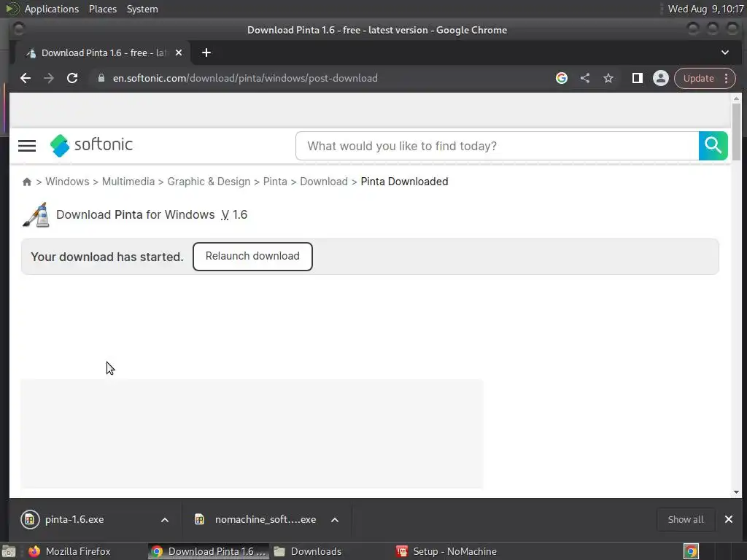This screenshot has width=747, height=560.
Task: Close the Download Pinta 1.6 tab
Action: pos(179,52)
